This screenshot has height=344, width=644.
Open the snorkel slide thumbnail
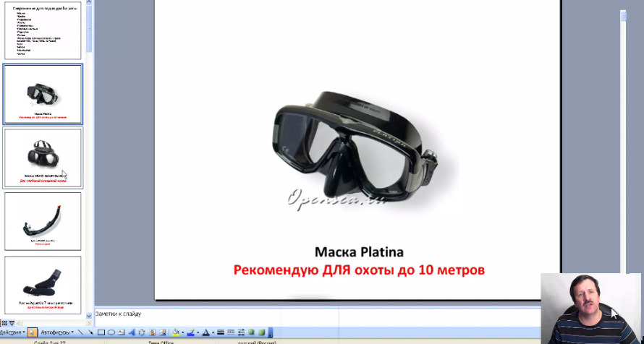43,221
